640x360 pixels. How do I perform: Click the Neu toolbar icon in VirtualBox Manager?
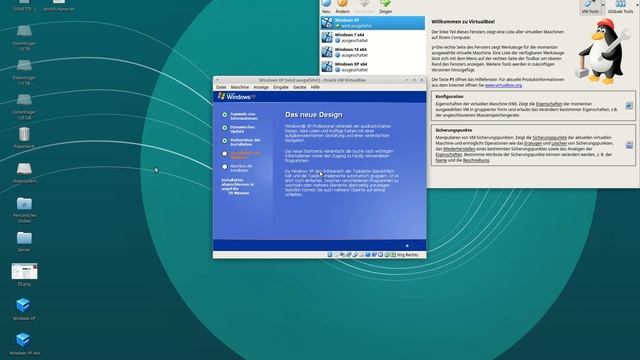click(x=326, y=4)
